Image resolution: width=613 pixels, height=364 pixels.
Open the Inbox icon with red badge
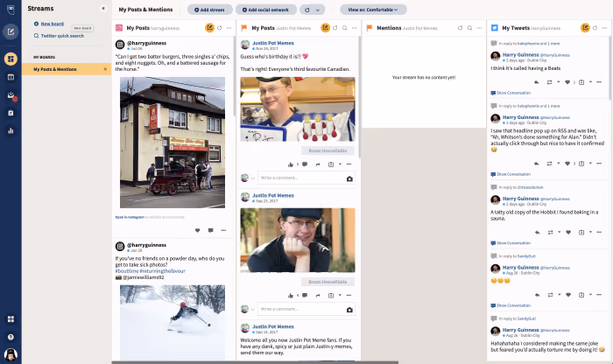pyautogui.click(x=11, y=94)
